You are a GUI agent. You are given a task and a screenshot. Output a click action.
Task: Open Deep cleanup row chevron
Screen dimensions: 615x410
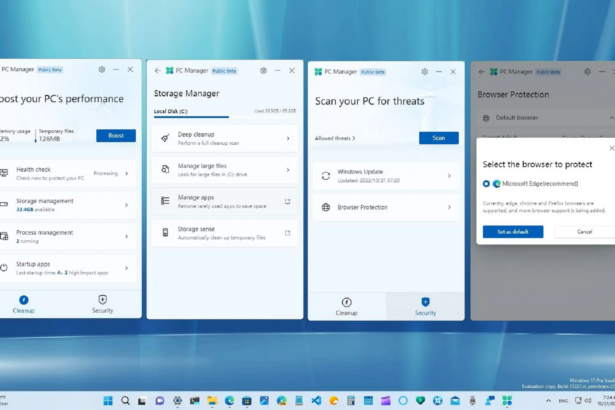coord(288,138)
